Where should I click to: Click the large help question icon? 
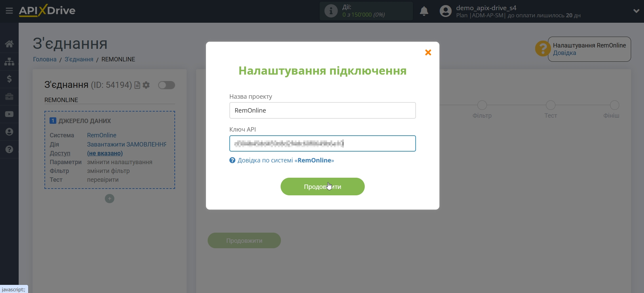(543, 48)
